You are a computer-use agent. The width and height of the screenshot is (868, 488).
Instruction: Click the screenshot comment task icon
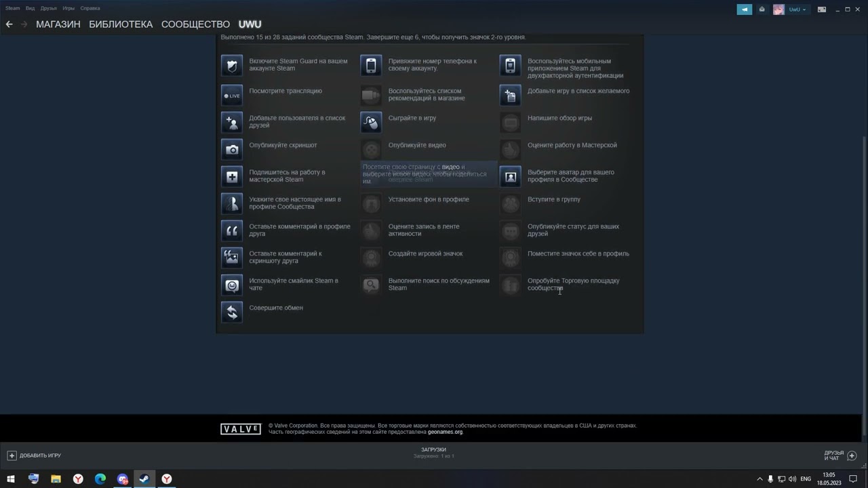coord(232,258)
